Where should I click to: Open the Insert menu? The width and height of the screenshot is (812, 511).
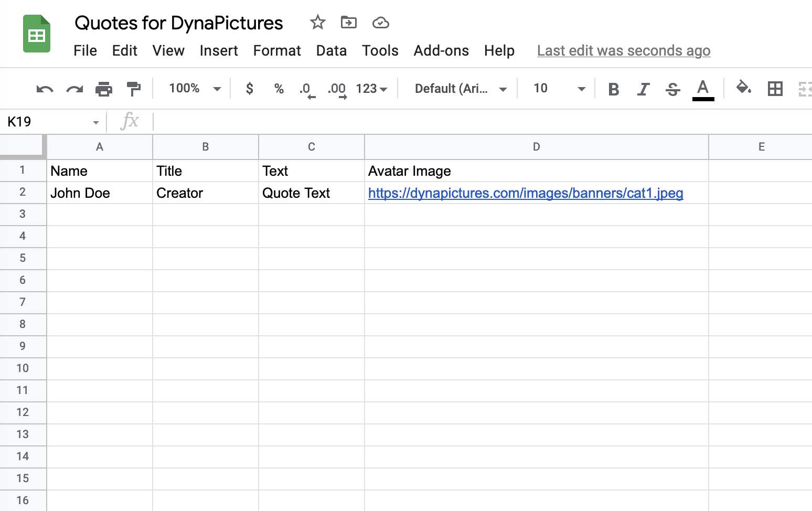[219, 50]
